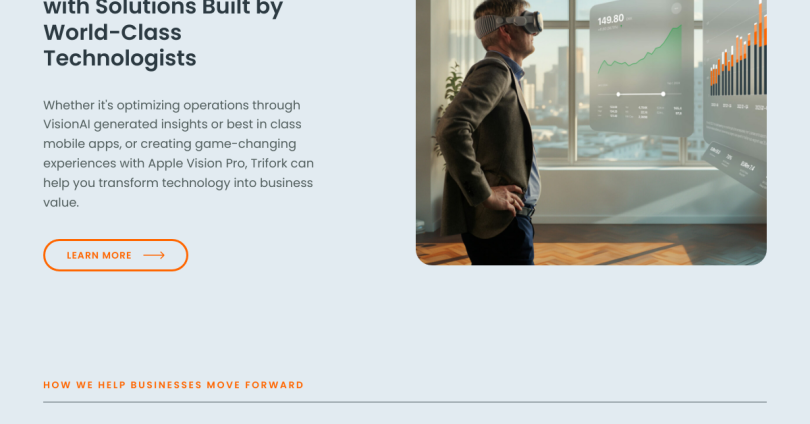810x424 pixels.
Task: Click the 'World-Class' heading line
Action: tap(113, 33)
